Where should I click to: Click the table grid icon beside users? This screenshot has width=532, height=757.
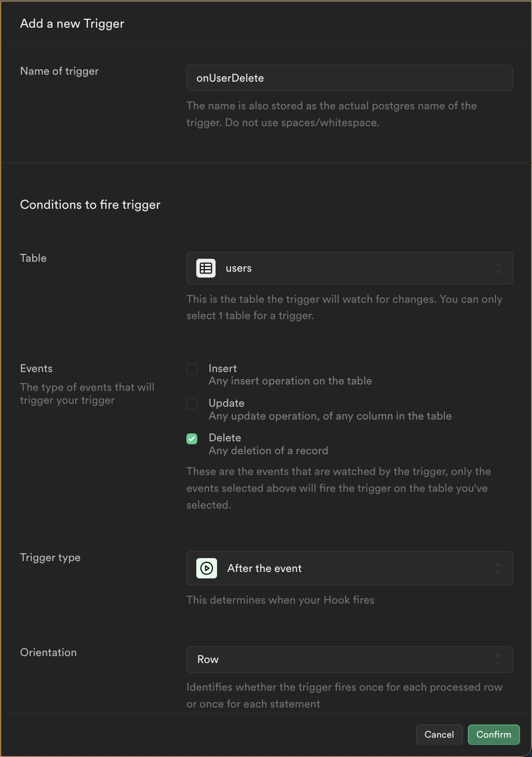click(x=206, y=268)
